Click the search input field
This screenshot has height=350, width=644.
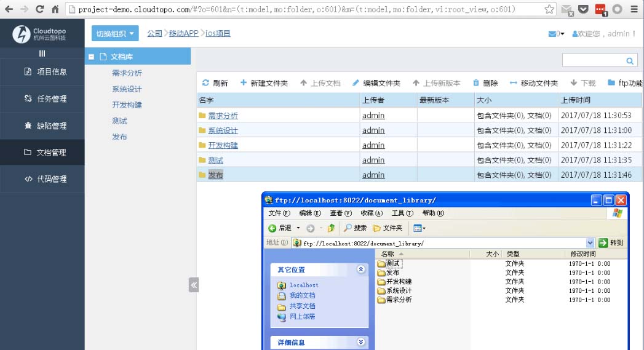[593, 60]
